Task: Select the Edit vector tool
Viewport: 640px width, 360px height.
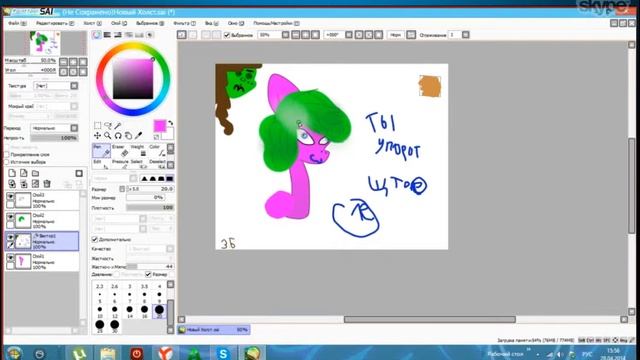Action: (101, 164)
